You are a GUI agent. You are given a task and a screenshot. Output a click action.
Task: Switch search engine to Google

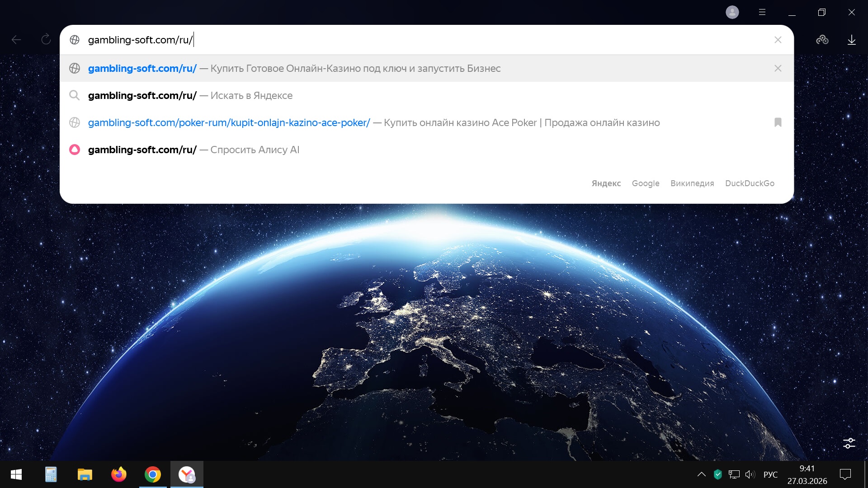pos(645,183)
